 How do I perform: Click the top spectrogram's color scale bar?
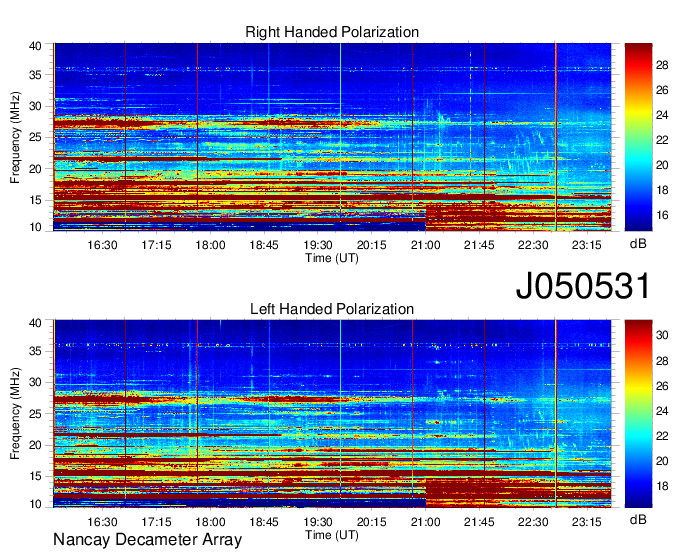click(638, 137)
